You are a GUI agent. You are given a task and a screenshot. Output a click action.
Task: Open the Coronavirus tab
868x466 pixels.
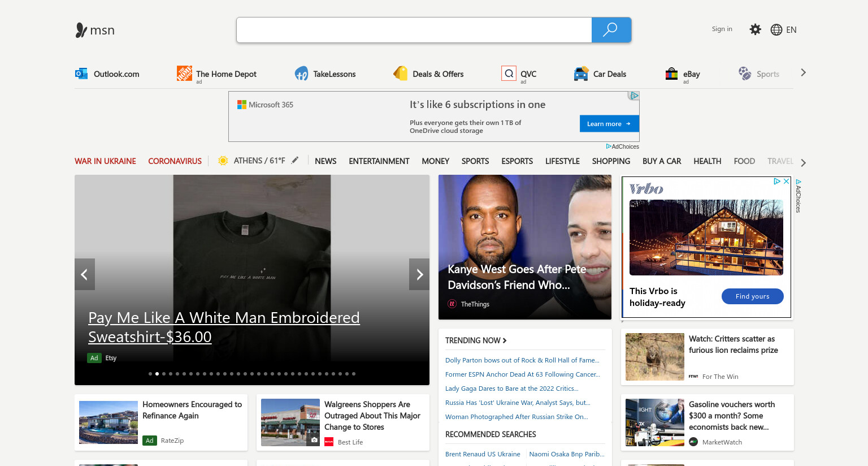coord(175,161)
